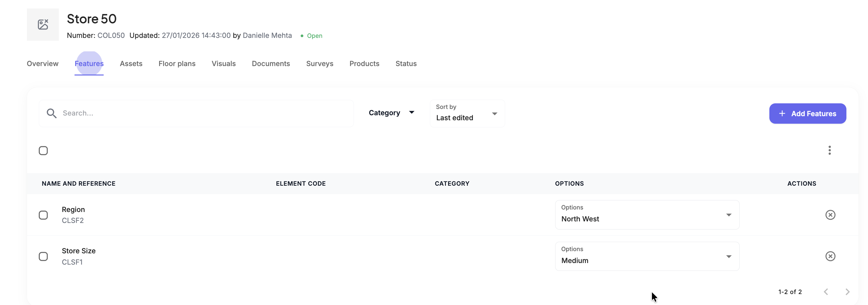Image resolution: width=868 pixels, height=305 pixels.
Task: Click the Store 50 title
Action: (x=92, y=19)
